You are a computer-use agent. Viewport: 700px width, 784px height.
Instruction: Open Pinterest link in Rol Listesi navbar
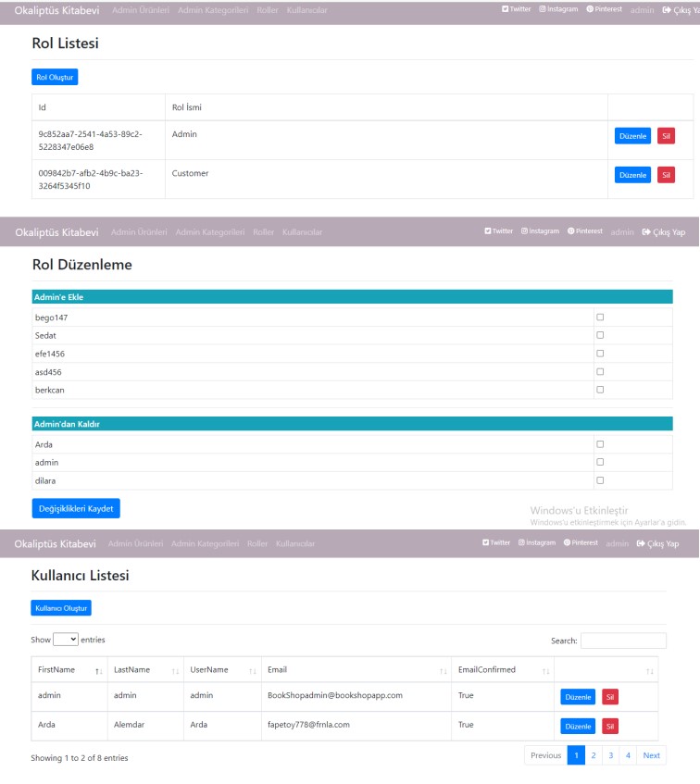click(x=604, y=9)
